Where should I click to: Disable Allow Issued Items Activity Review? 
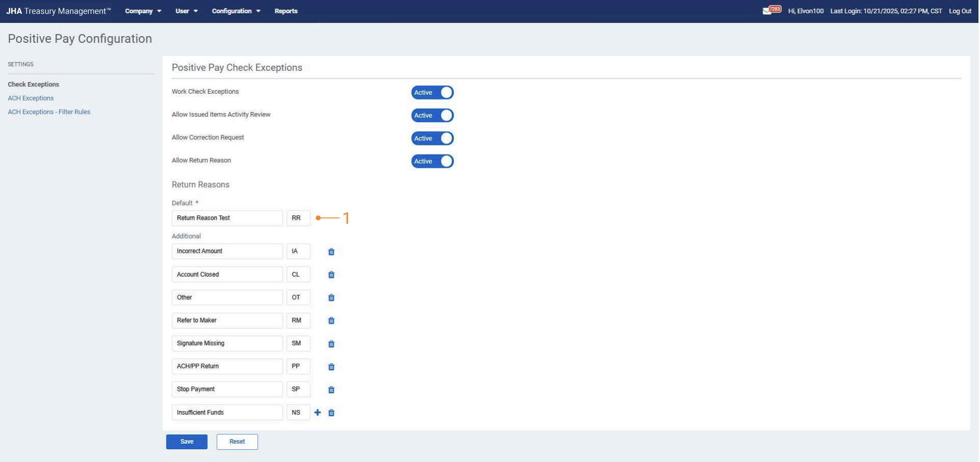(x=432, y=115)
